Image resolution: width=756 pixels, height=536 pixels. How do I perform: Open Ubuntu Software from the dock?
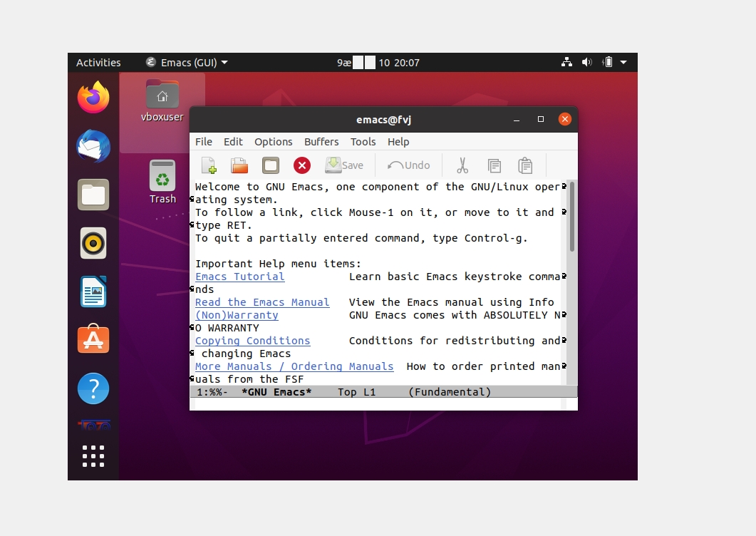click(93, 339)
